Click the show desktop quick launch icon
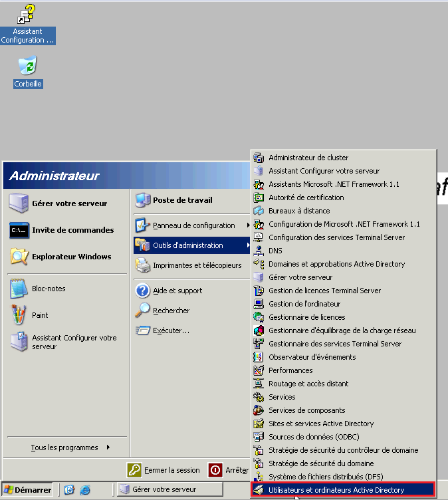Screen dimensions: 448x500 tap(69, 489)
